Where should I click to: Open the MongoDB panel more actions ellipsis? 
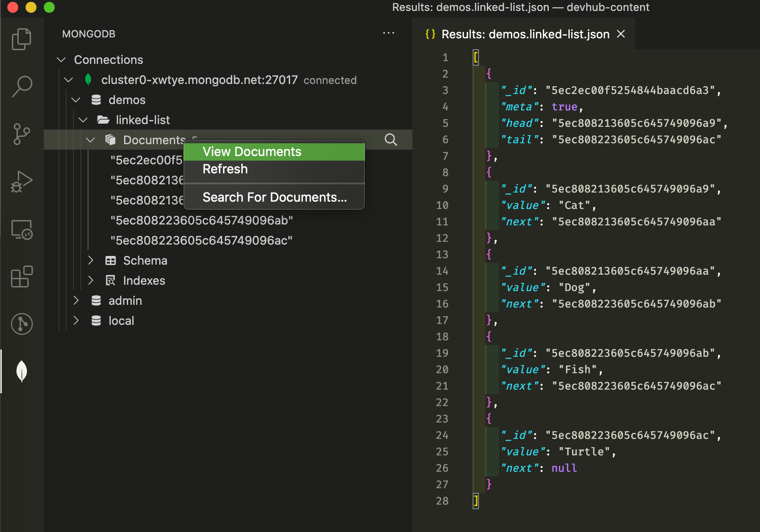click(x=389, y=33)
